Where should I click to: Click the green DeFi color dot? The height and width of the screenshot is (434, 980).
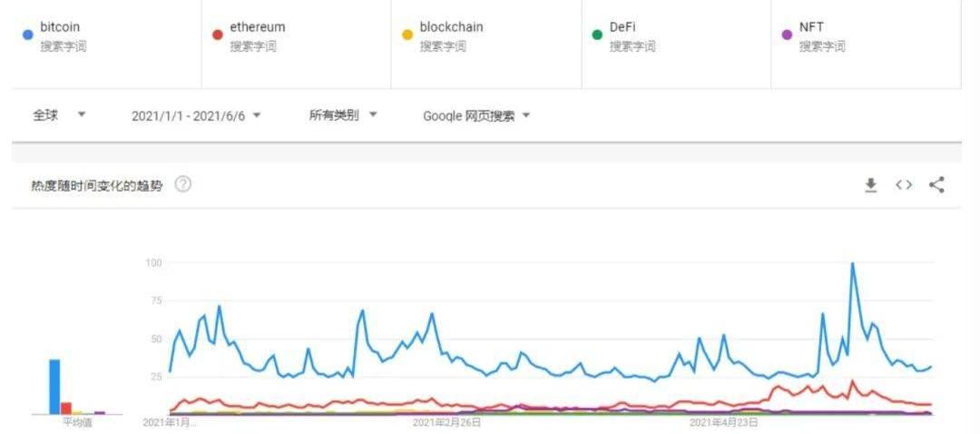597,35
